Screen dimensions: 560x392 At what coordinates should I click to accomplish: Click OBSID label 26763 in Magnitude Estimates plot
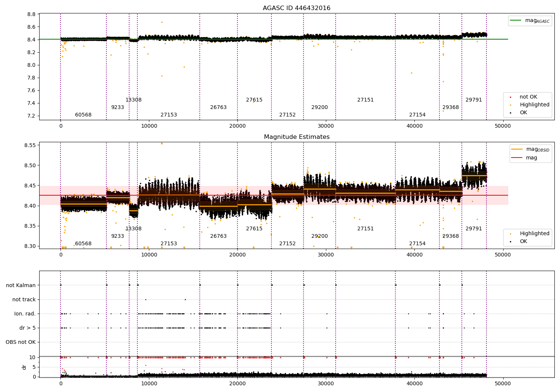(218, 236)
